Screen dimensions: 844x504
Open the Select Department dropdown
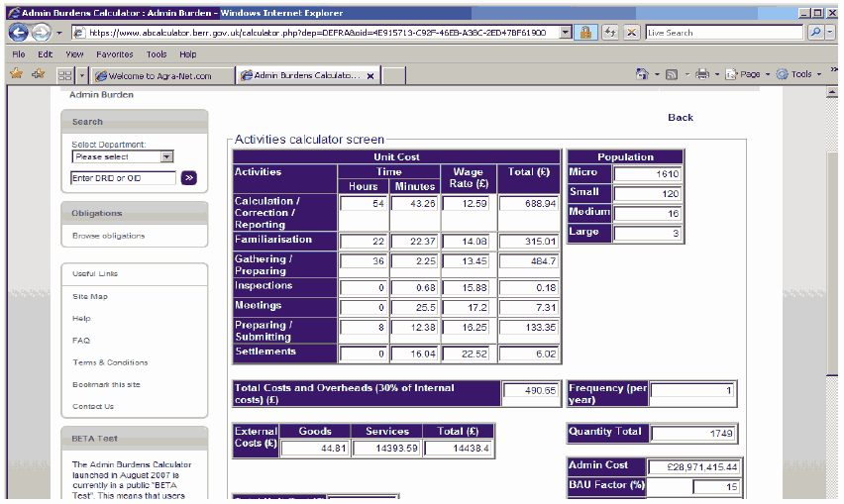tap(122, 156)
